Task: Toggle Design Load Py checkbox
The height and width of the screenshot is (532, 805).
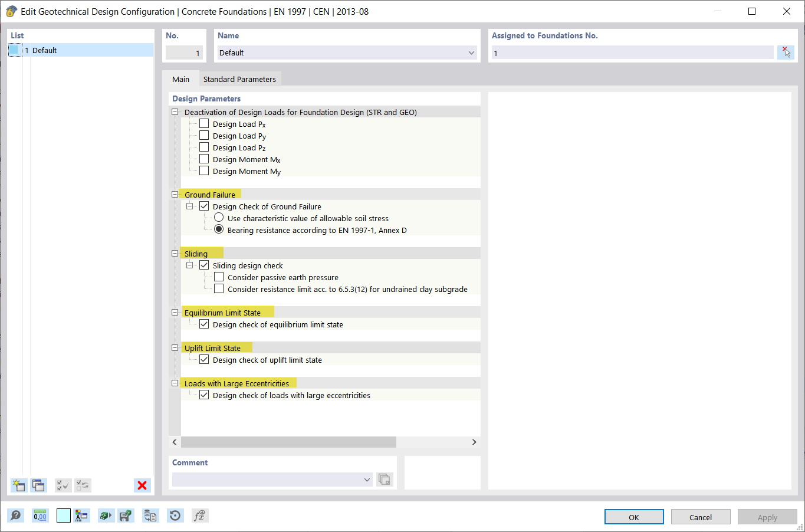Action: (204, 135)
